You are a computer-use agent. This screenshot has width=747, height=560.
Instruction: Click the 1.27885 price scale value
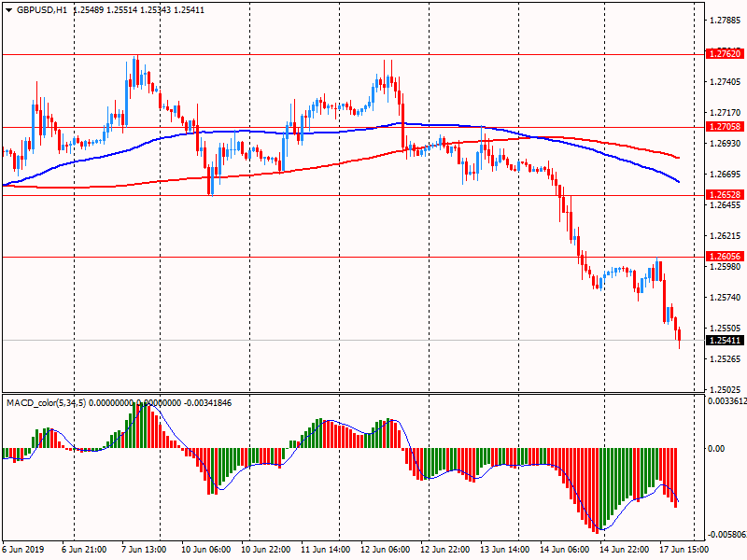coord(726,21)
